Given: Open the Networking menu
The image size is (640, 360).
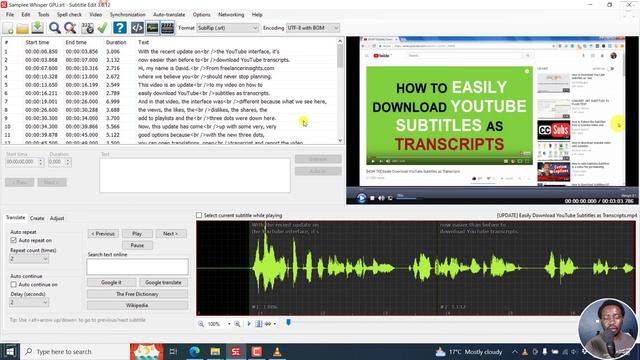Looking at the screenshot, I should pyautogui.click(x=231, y=14).
